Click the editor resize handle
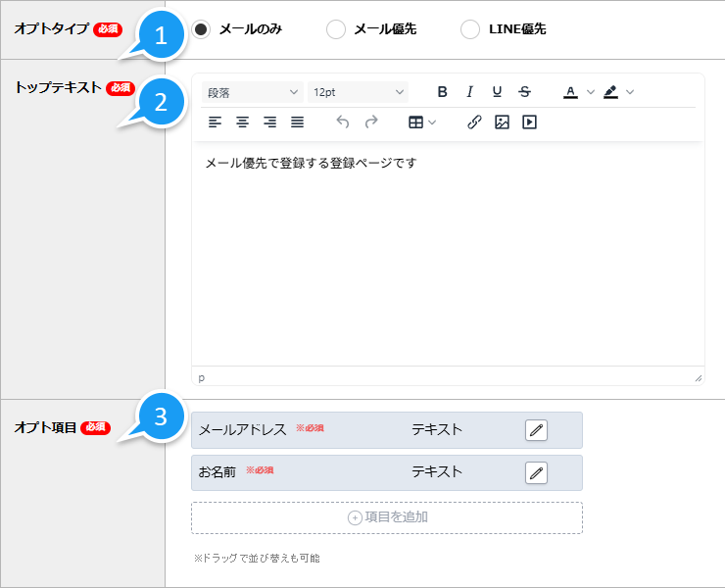The width and height of the screenshot is (725, 588). pyautogui.click(x=699, y=378)
